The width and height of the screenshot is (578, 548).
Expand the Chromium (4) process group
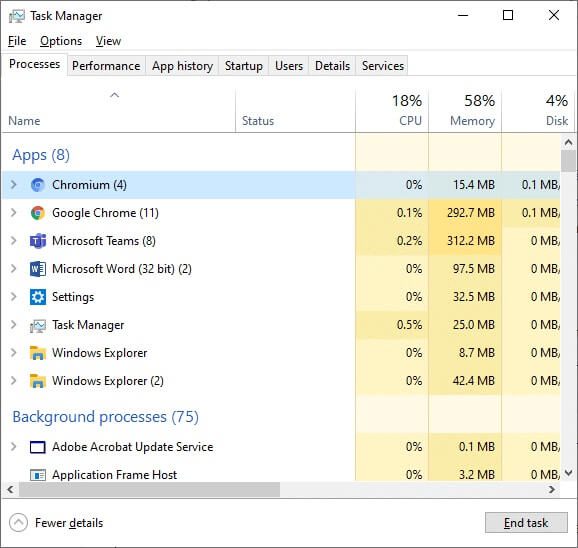pos(14,185)
